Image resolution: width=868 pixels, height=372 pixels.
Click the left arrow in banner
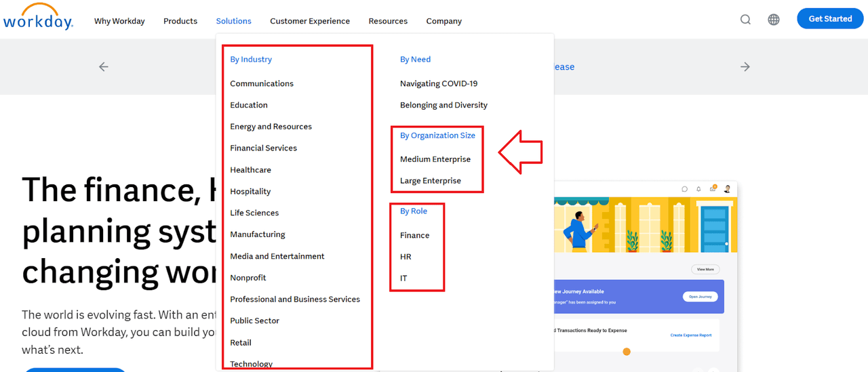click(x=104, y=66)
